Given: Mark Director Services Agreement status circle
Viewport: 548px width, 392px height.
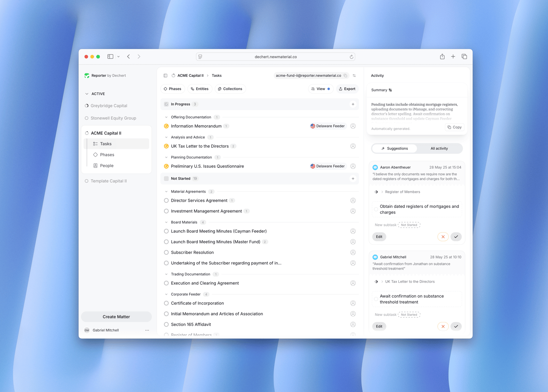Looking at the screenshot, I should click(166, 201).
